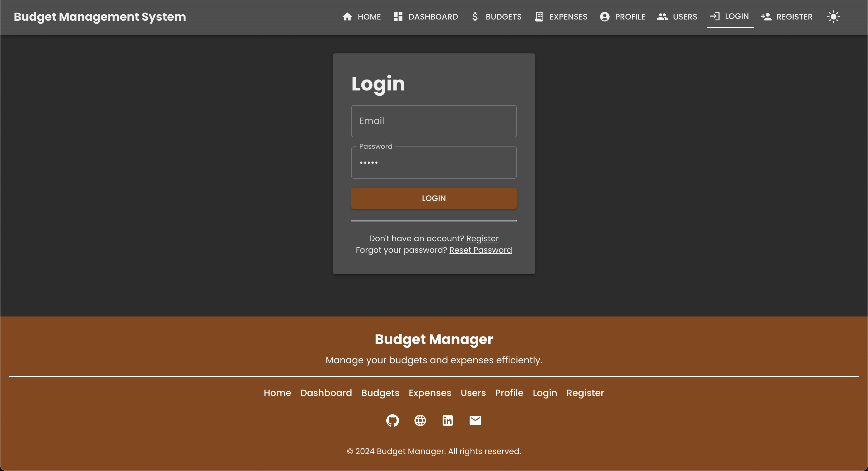Screen dimensions: 868x471
Task: Click the Expenses receipt icon
Action: tap(539, 17)
